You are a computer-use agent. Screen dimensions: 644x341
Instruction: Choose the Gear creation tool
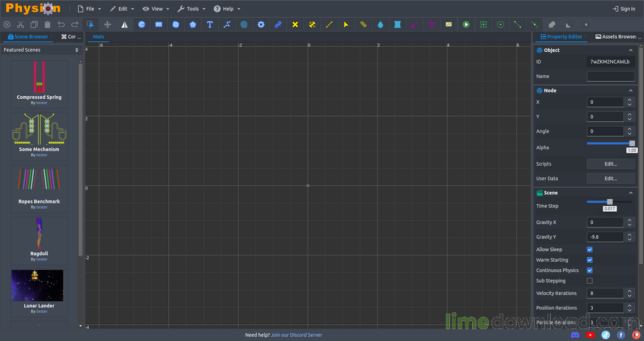point(261,24)
